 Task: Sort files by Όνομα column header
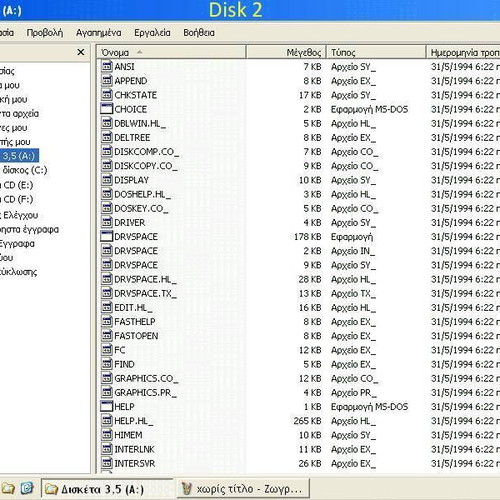point(172,52)
